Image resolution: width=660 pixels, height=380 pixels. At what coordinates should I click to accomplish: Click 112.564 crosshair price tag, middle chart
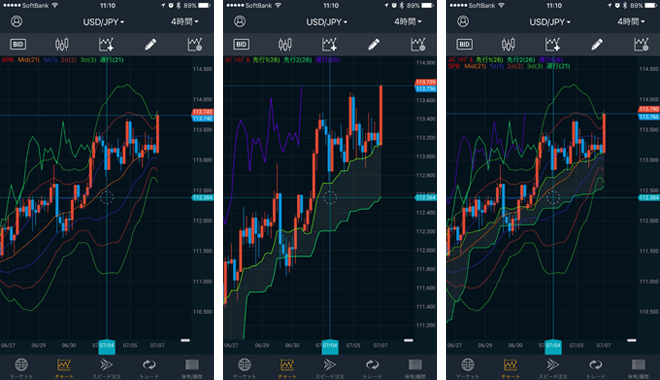tap(426, 198)
